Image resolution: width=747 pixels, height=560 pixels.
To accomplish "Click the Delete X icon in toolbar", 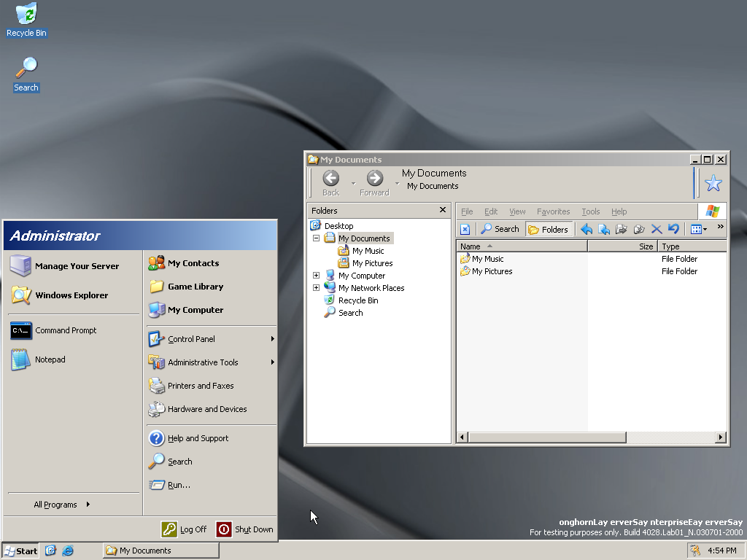I will pos(657,229).
